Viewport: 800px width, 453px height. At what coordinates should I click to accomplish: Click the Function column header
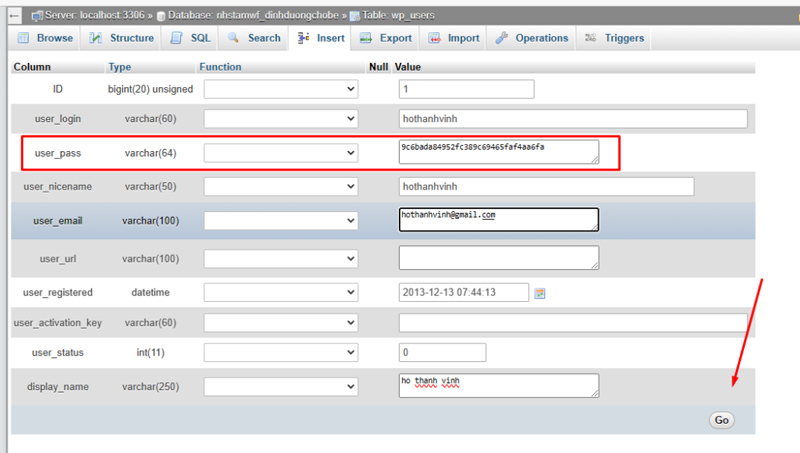click(220, 67)
